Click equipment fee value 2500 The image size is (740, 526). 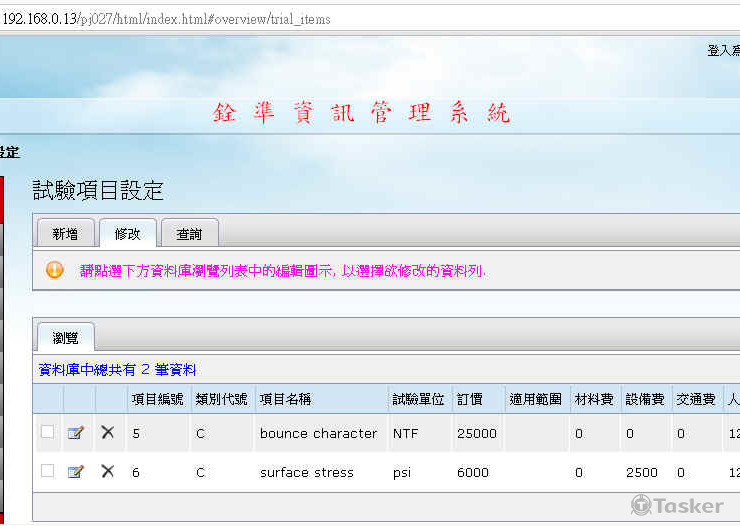click(x=642, y=472)
